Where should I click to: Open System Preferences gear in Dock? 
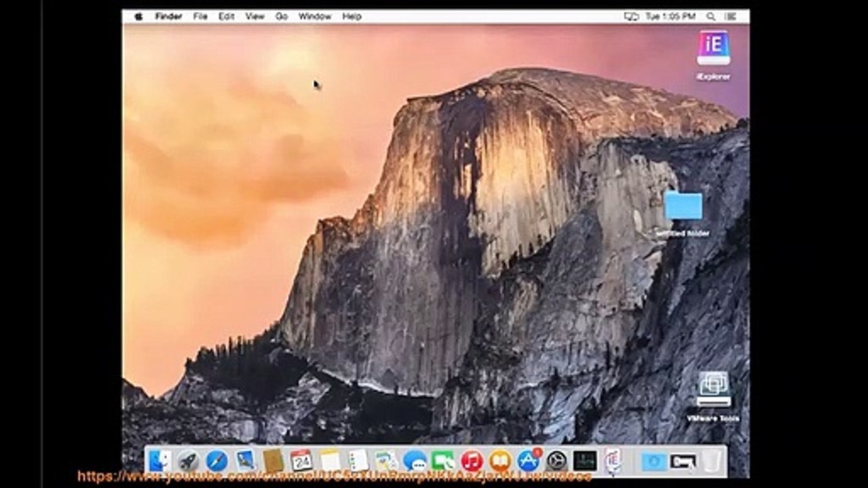[x=557, y=461]
